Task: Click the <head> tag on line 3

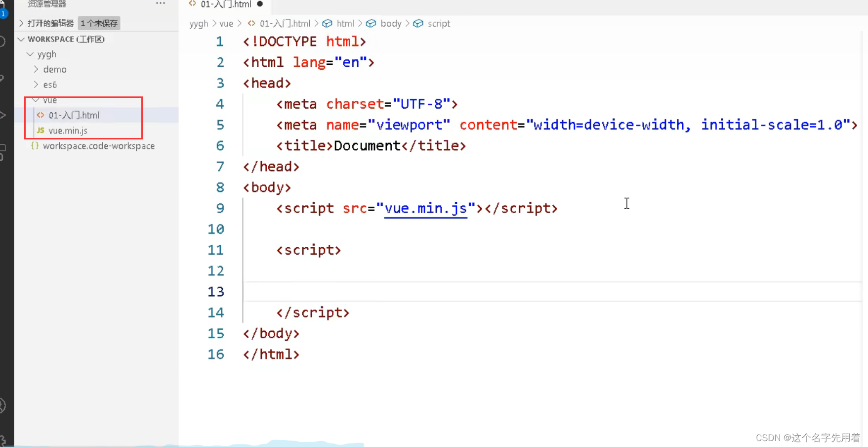Action: [x=267, y=84]
